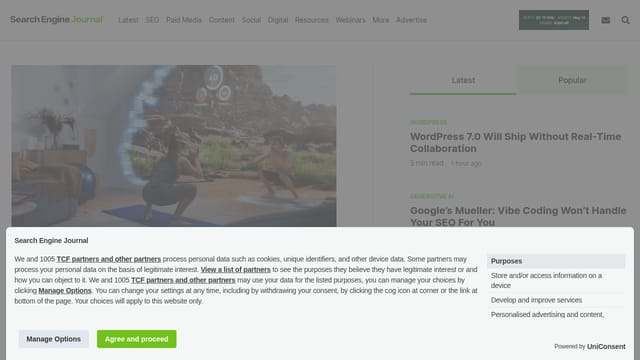Expand the More nav menu
This screenshot has width=640, height=360.
point(381,20)
